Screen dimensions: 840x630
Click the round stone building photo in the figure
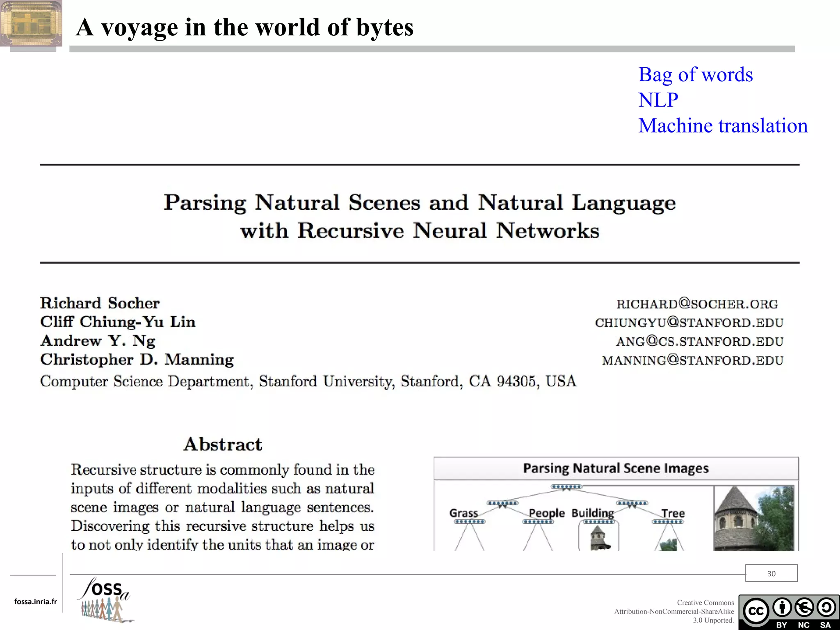[x=754, y=518]
